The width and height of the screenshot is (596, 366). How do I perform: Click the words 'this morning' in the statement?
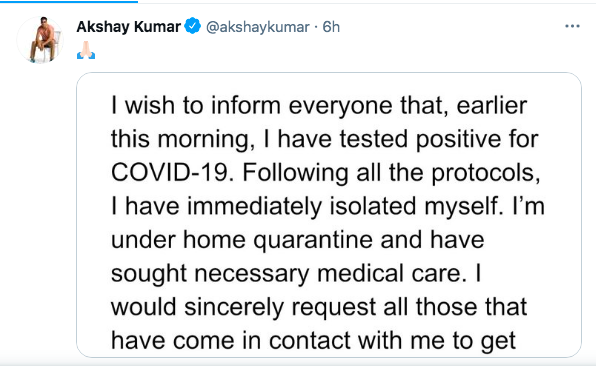click(x=180, y=139)
